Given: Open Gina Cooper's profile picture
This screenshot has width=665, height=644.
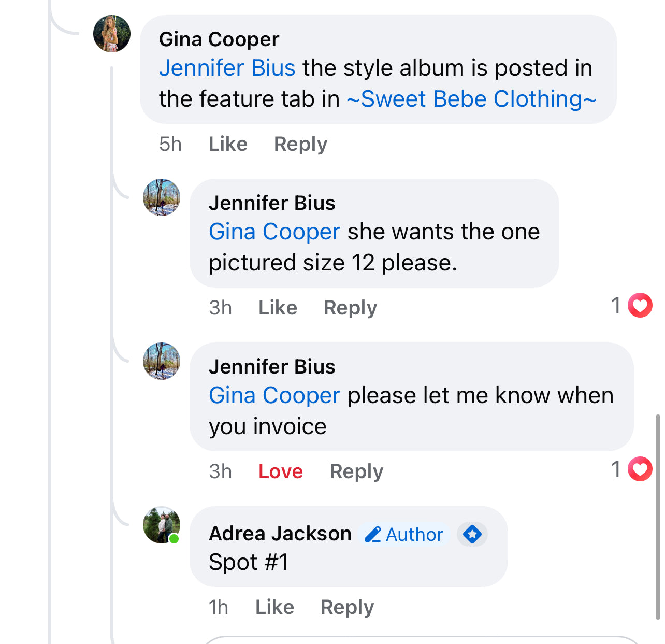Looking at the screenshot, I should click(112, 34).
